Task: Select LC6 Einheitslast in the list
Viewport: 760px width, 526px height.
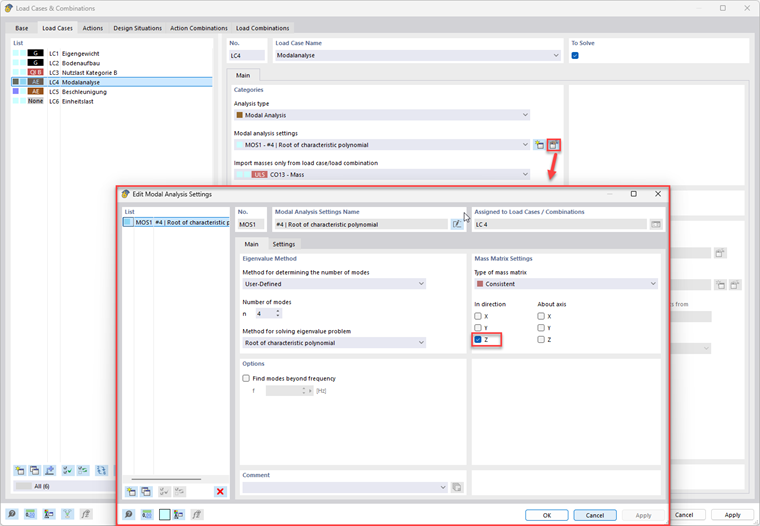Action: 111,101
